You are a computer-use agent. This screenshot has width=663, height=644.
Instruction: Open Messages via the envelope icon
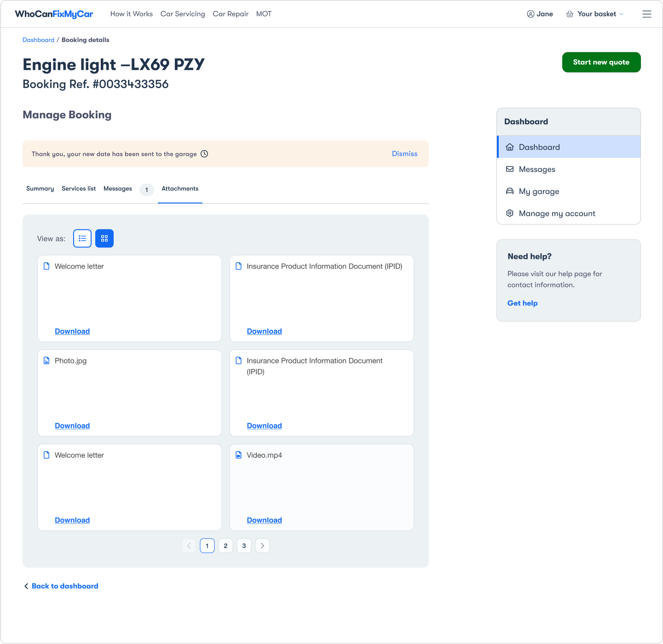(510, 169)
